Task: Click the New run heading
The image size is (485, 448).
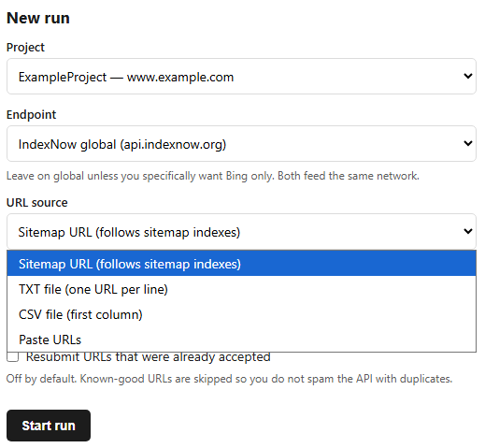Action: (38, 18)
